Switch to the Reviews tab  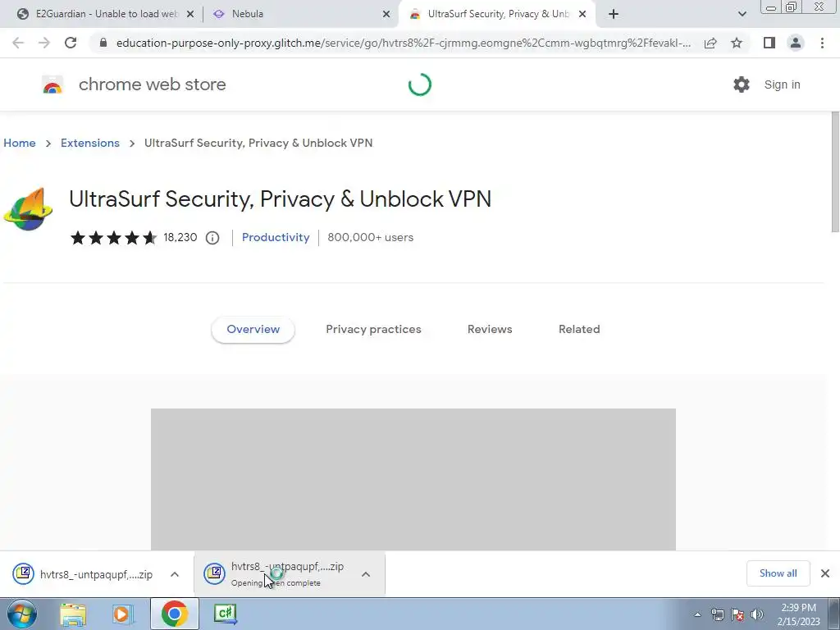pos(490,329)
